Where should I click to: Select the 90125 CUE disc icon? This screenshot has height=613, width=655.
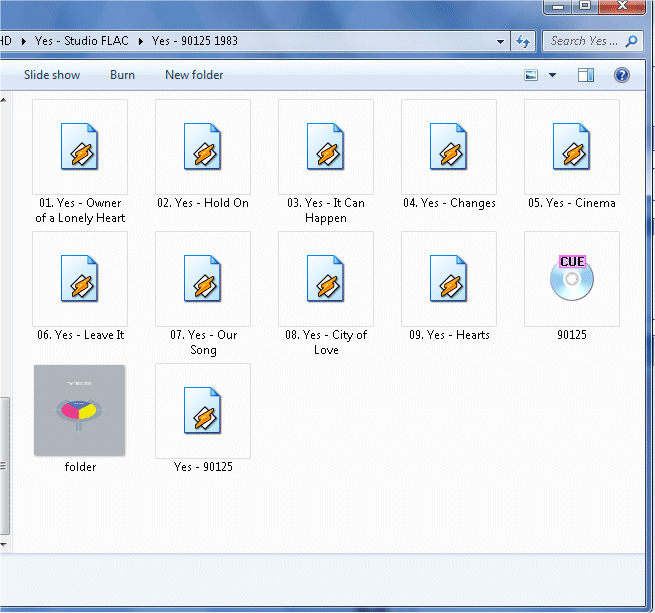(x=571, y=278)
